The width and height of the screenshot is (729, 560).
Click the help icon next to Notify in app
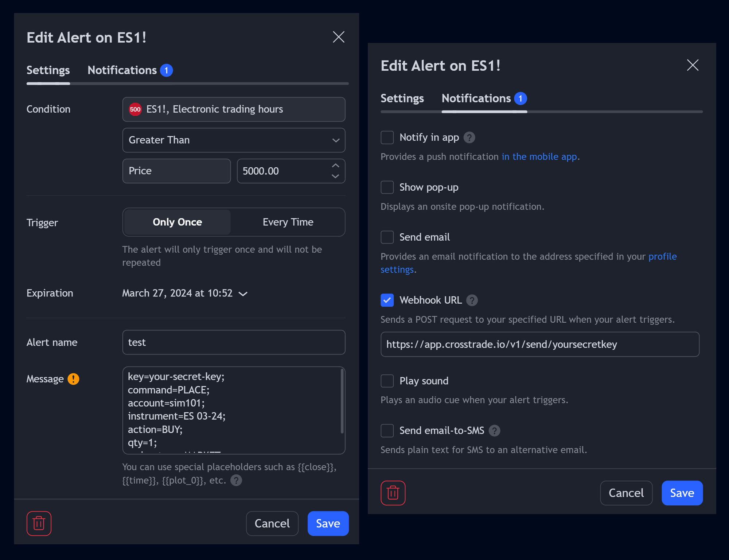point(470,137)
